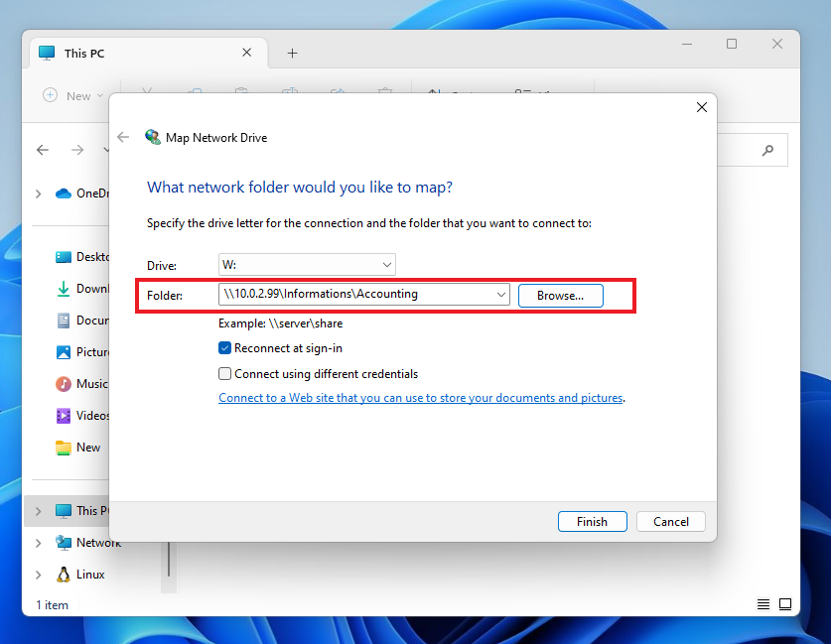Uncheck Reconnect at sign-in checkbox
This screenshot has height=644, width=831.
(225, 348)
